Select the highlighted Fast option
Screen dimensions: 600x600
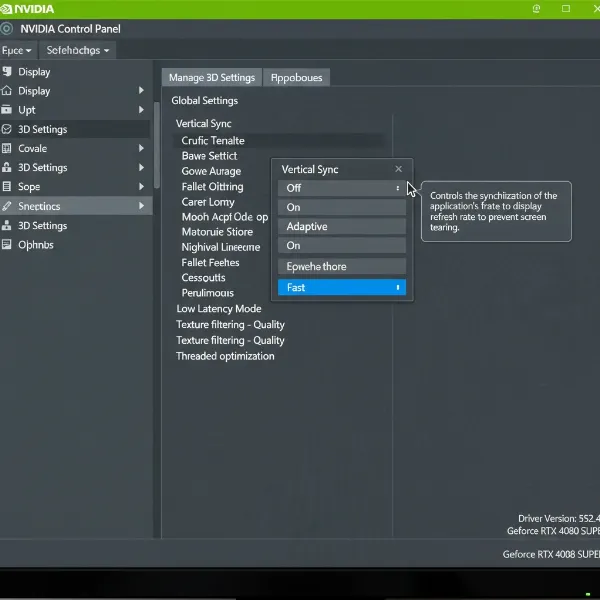(x=342, y=287)
